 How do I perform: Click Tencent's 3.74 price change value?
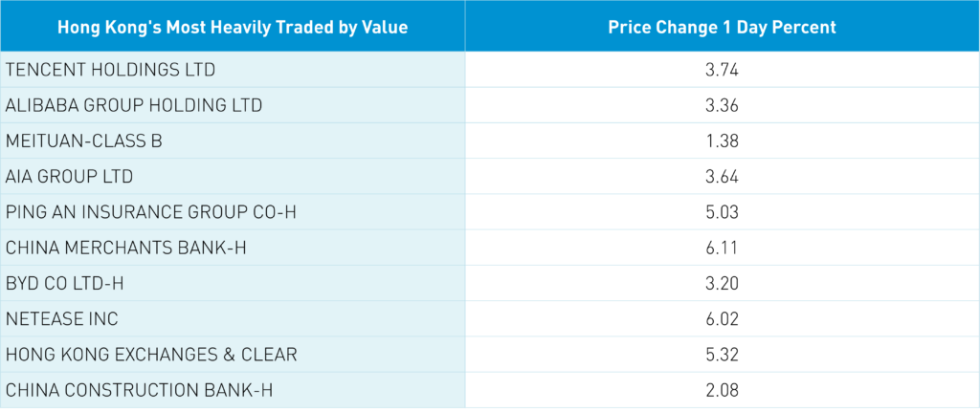pyautogui.click(x=722, y=70)
